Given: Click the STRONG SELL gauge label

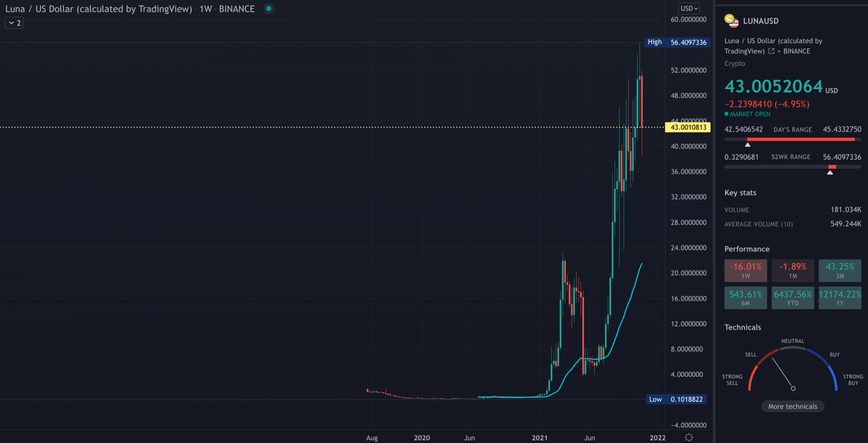Looking at the screenshot, I should (732, 380).
